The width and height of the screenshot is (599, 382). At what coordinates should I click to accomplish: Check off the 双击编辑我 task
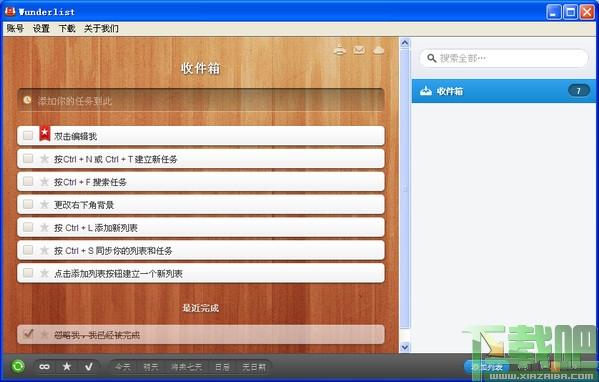click(x=28, y=135)
